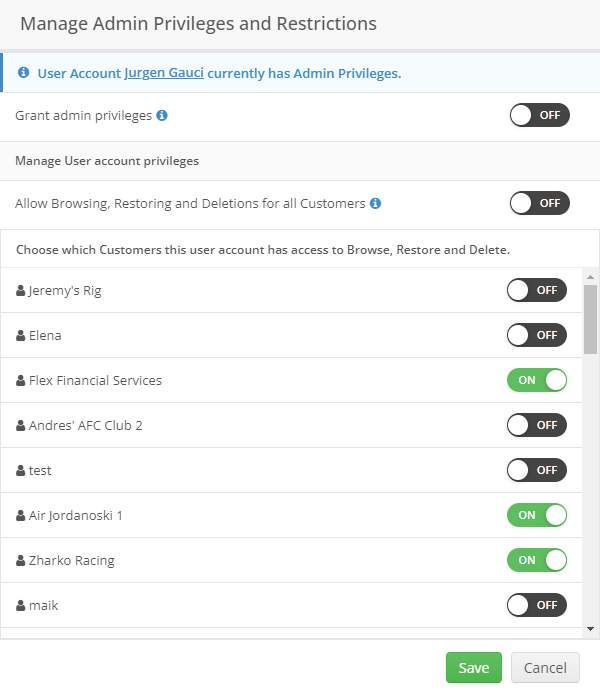
Task: Cancel the privileges dialog
Action: [x=545, y=667]
